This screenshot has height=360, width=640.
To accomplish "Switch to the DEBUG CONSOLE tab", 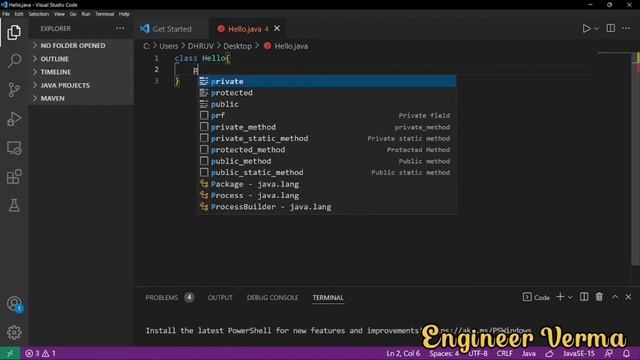I will (272, 298).
